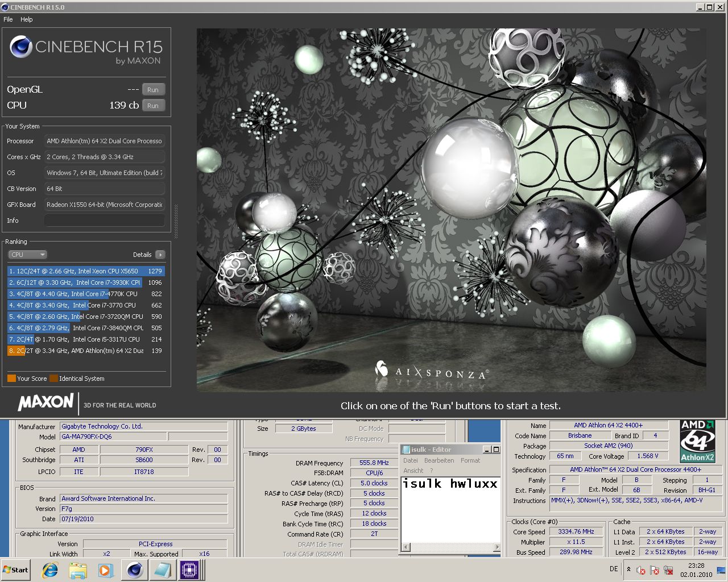Click the Processor name field
728x582 pixels.
[x=105, y=141]
